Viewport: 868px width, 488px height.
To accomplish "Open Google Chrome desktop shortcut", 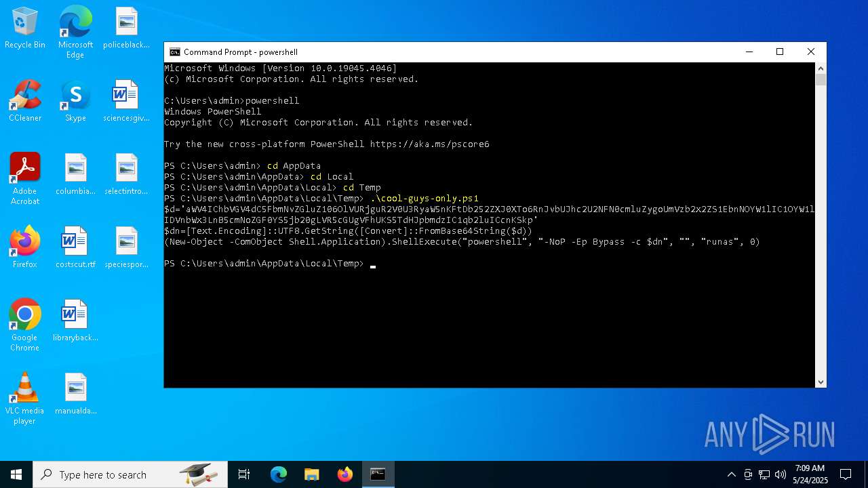I will coord(25,325).
